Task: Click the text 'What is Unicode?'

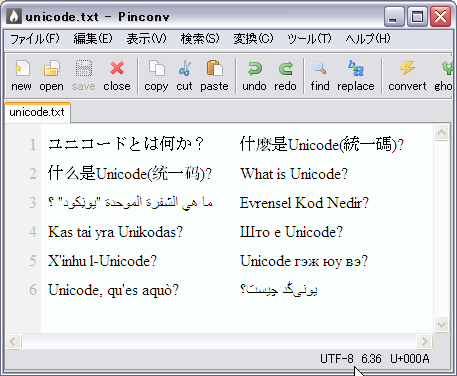Action: 294,174
